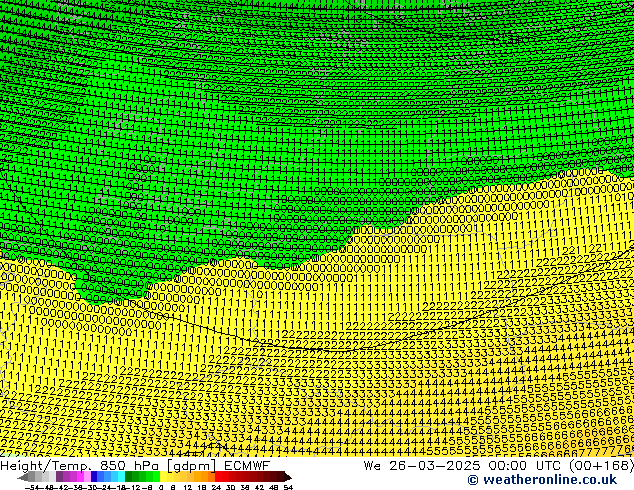Image resolution: width=634 pixels, height=490 pixels.
Task: Click the grey left arrow end of the color scale
Action: click(23, 477)
